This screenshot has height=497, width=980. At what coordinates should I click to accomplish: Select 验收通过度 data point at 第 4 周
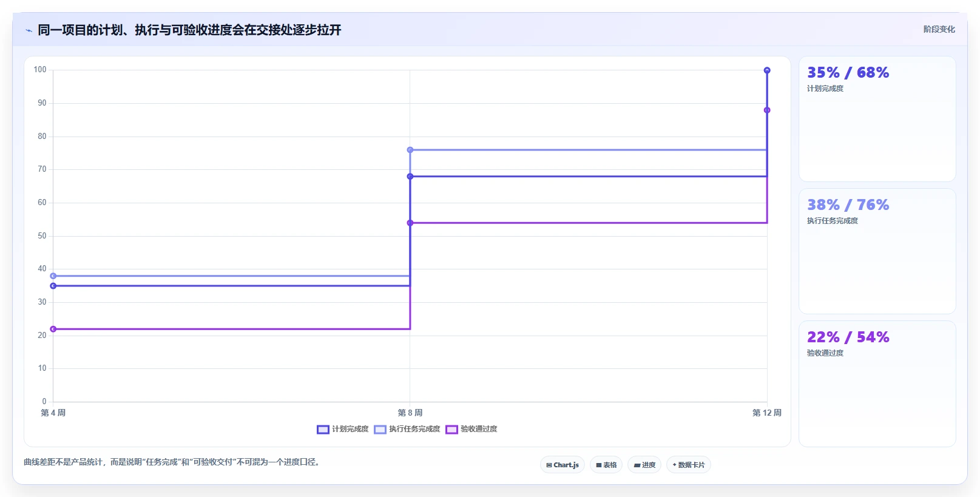pos(53,329)
